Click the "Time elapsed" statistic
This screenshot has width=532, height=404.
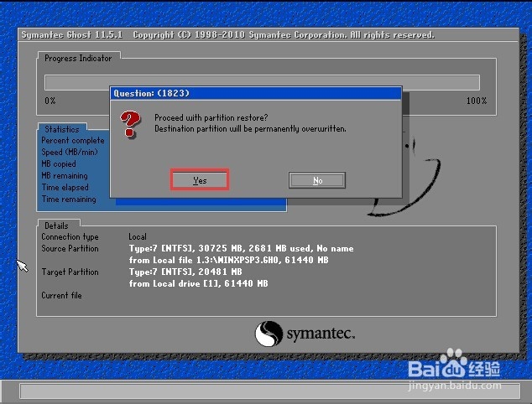coord(65,188)
